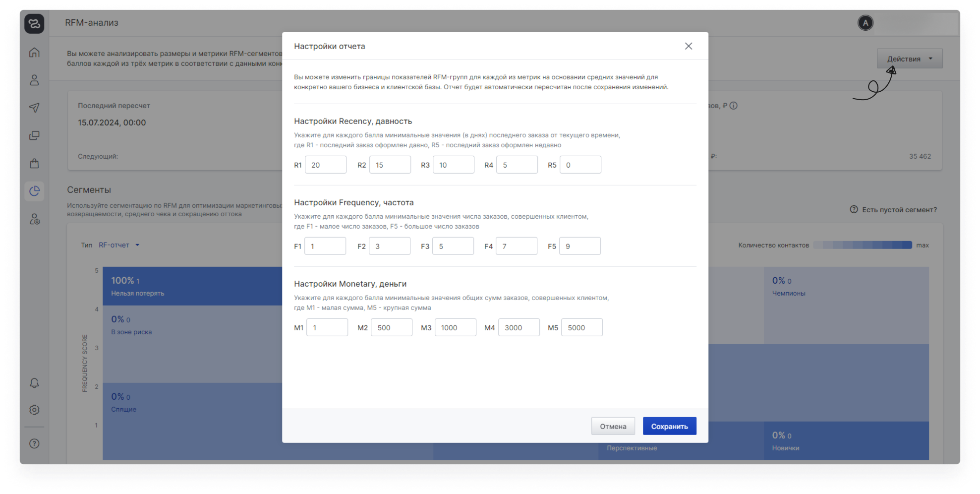The image size is (980, 494).
Task: Click the user avatar A in the header
Action: [x=865, y=23]
